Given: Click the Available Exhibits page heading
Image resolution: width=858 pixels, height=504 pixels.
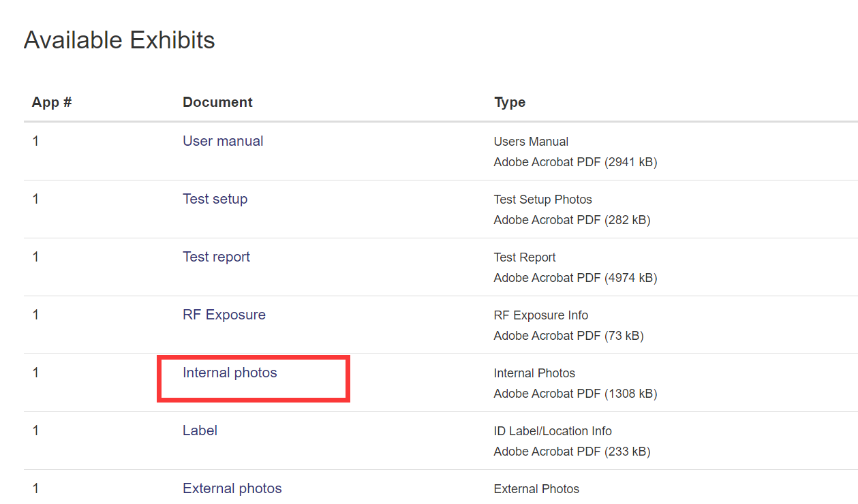Looking at the screenshot, I should [119, 40].
